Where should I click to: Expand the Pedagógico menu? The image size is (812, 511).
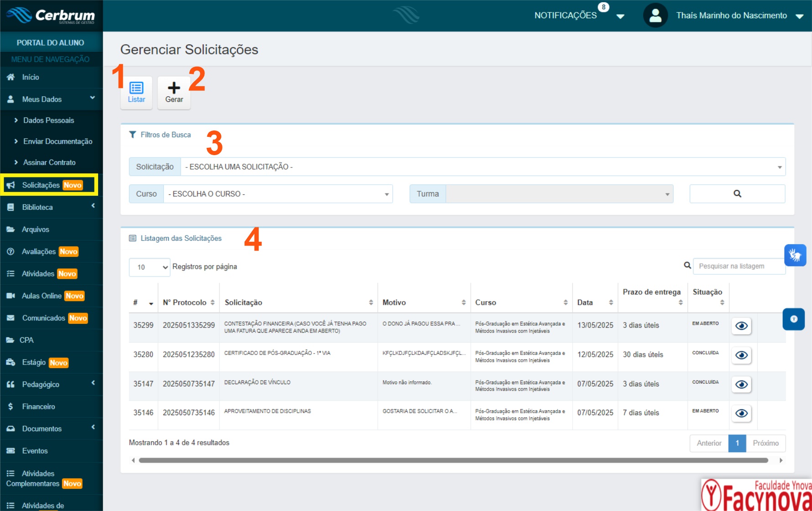51,384
